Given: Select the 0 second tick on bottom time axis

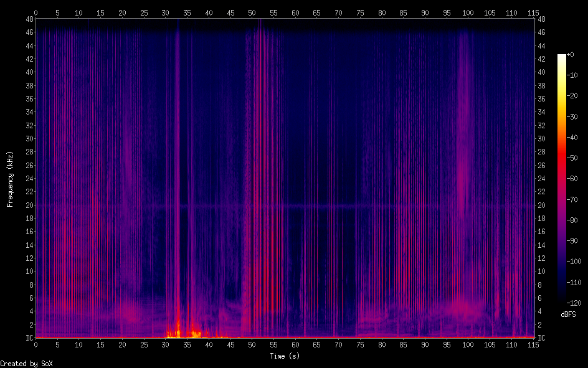Looking at the screenshot, I should tap(36, 344).
